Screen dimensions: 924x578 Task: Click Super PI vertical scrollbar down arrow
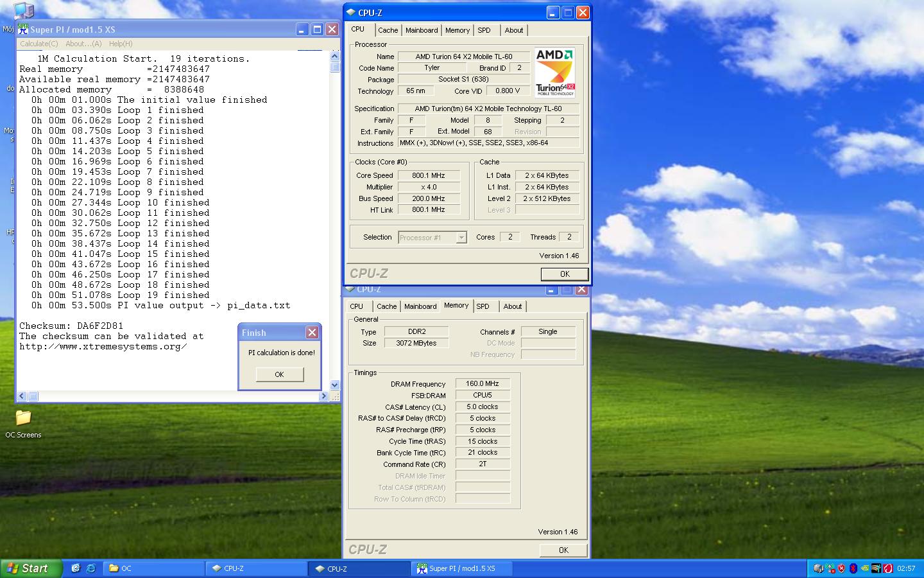(x=334, y=385)
